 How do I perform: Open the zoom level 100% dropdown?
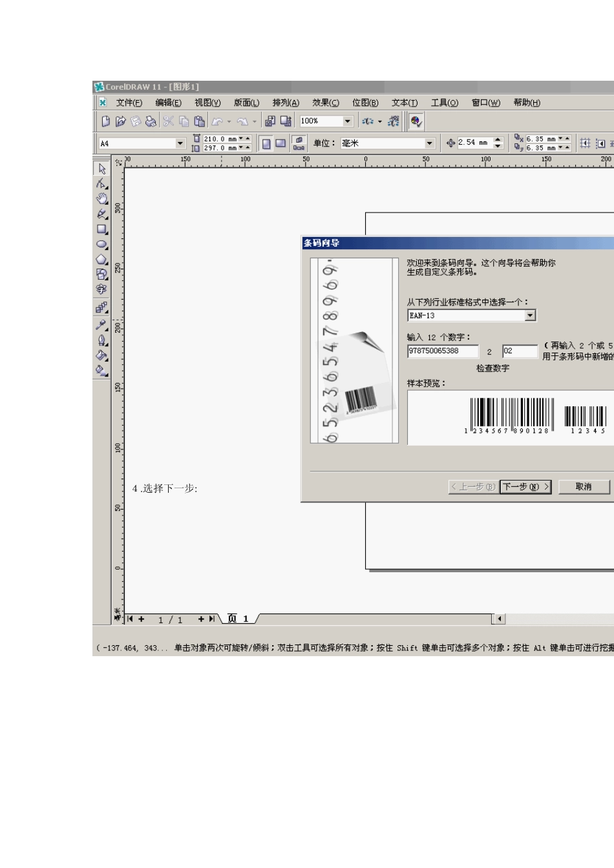348,121
